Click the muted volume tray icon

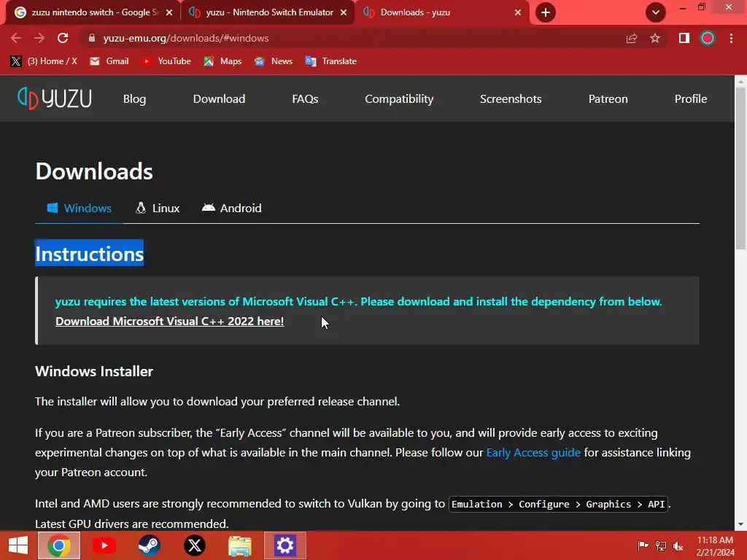[x=678, y=545]
